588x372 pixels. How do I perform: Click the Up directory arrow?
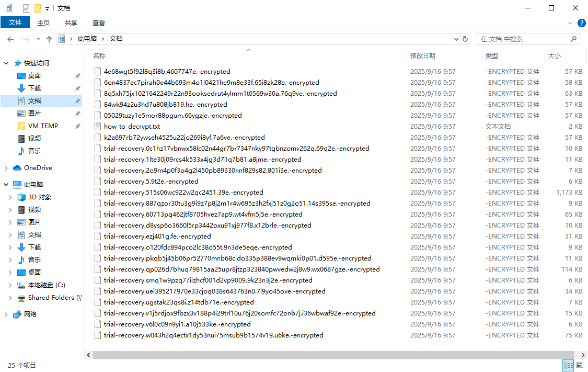pos(49,39)
